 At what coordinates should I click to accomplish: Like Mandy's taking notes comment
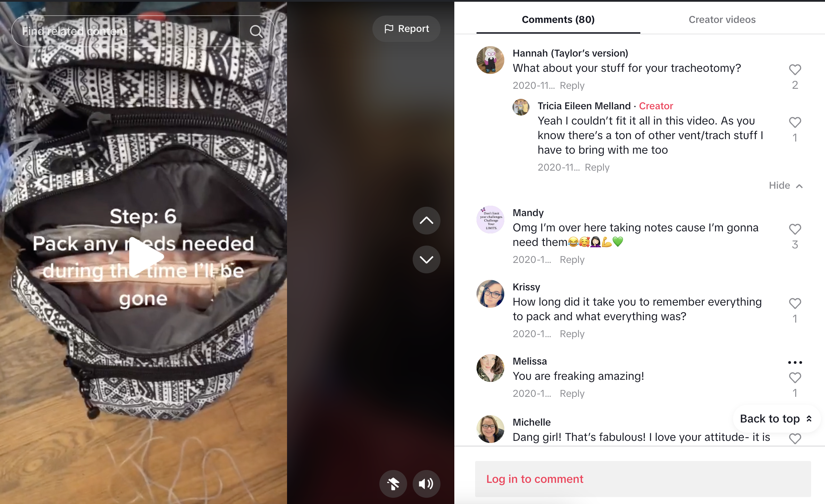tap(795, 229)
